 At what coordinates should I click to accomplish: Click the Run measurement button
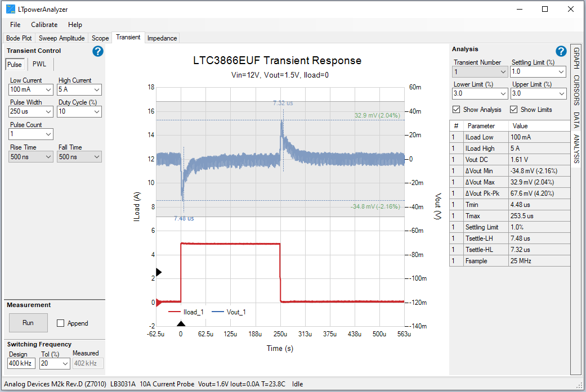[x=28, y=323]
